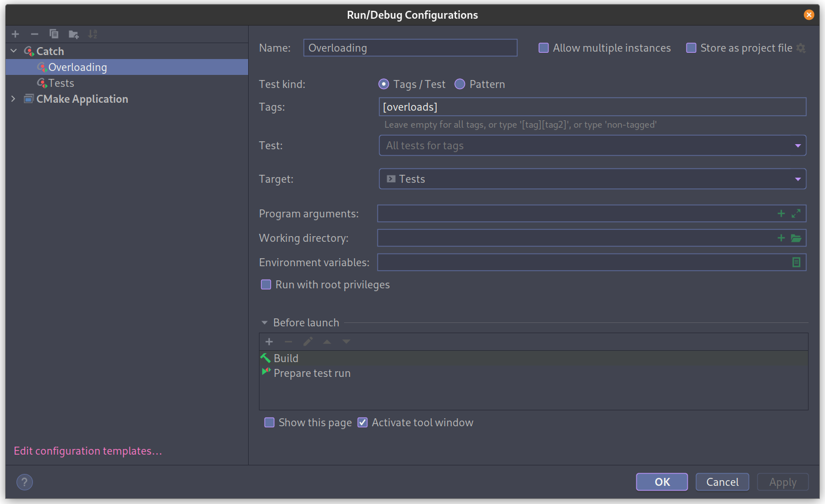Screen dimensions: 825x504
Task: Collapse the Catch tree node
Action: [14, 51]
